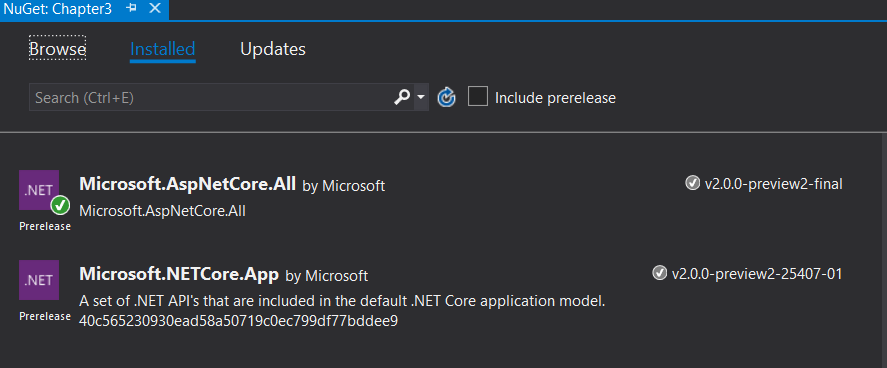Click the v2.0.0-preview2-final version text

(x=773, y=184)
